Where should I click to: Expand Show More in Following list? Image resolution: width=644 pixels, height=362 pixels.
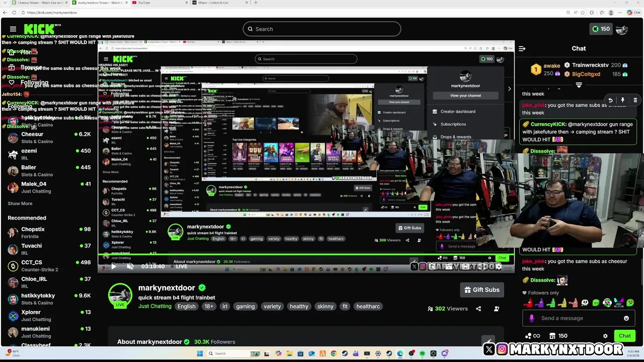(x=20, y=204)
